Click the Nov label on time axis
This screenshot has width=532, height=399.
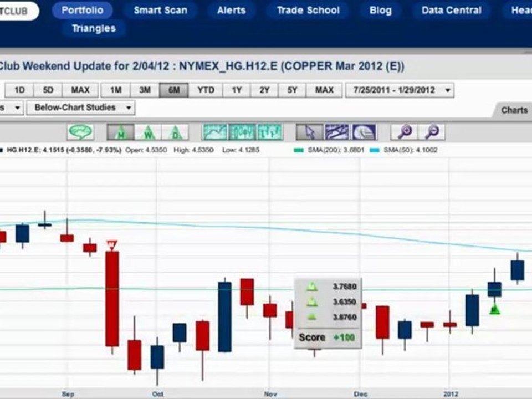(270, 394)
